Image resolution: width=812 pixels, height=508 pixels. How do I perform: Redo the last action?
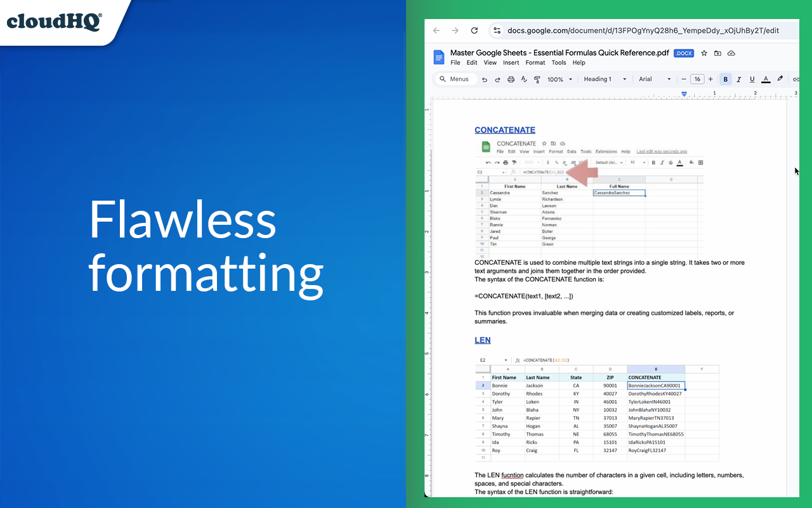point(498,79)
